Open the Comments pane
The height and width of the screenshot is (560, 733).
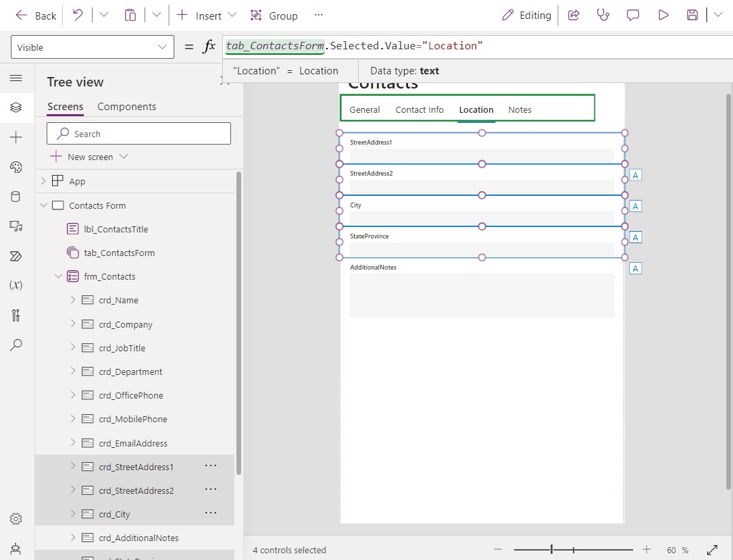pos(632,15)
